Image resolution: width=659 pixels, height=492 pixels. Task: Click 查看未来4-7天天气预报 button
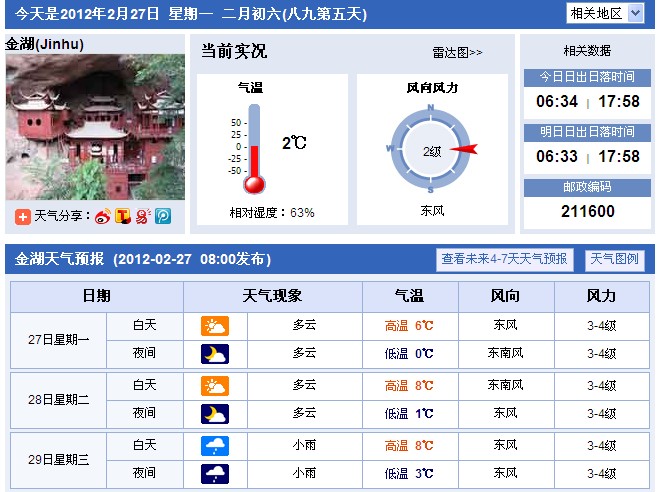click(x=505, y=259)
